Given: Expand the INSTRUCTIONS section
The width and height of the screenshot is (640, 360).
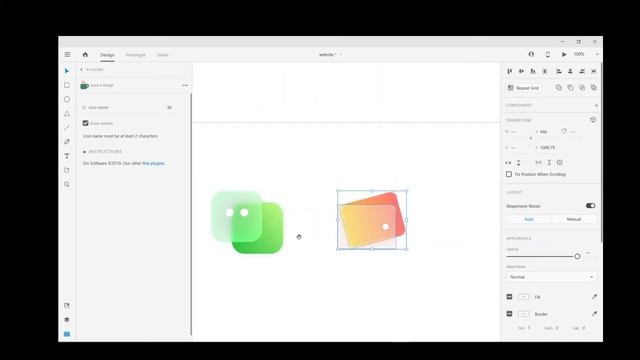Looking at the screenshot, I should [x=102, y=151].
